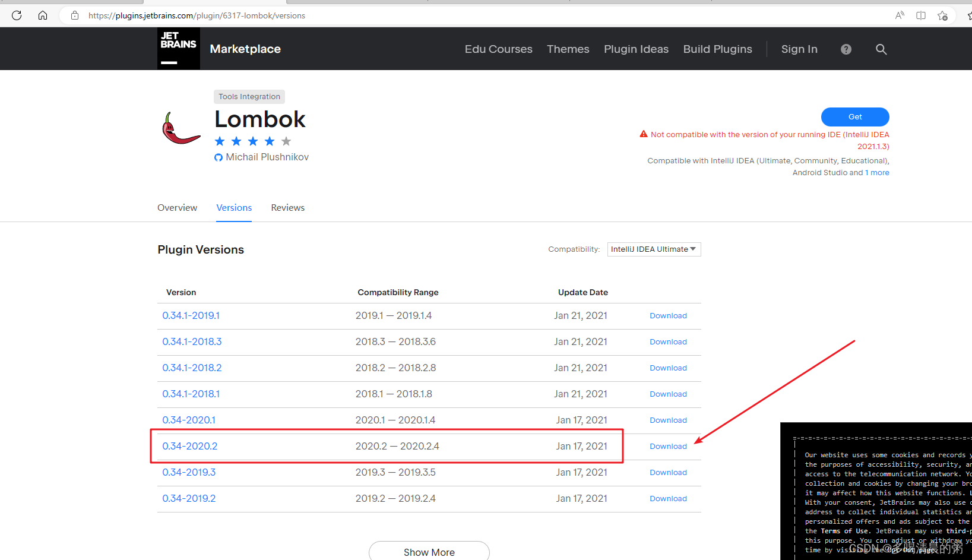972x560 pixels.
Task: Download version 0.34-2019.2
Action: point(668,499)
